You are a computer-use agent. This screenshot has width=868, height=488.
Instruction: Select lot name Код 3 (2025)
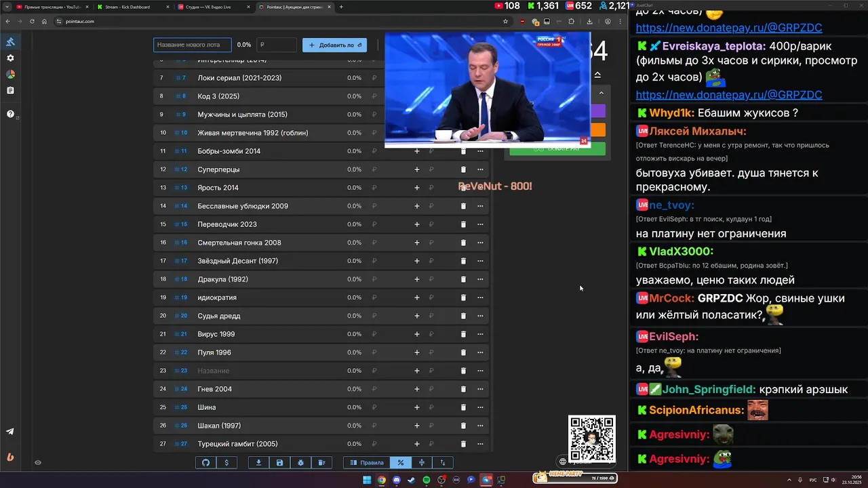[218, 96]
